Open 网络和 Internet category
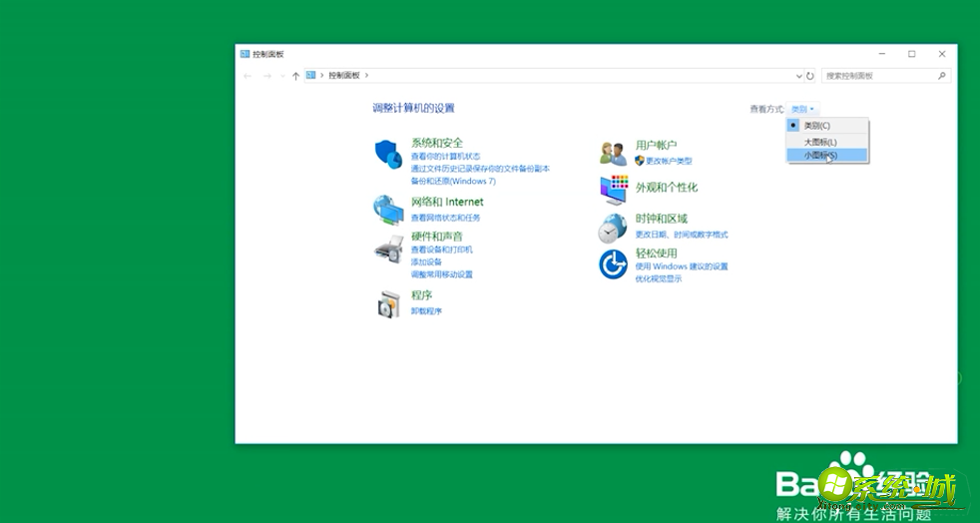Viewport: 980px width, 523px height. (447, 202)
